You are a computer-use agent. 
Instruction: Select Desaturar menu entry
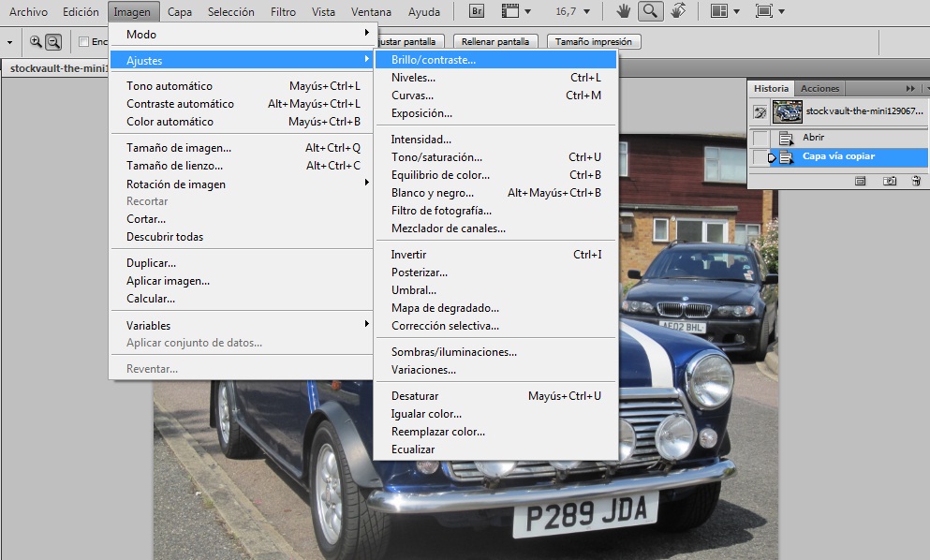(495, 395)
